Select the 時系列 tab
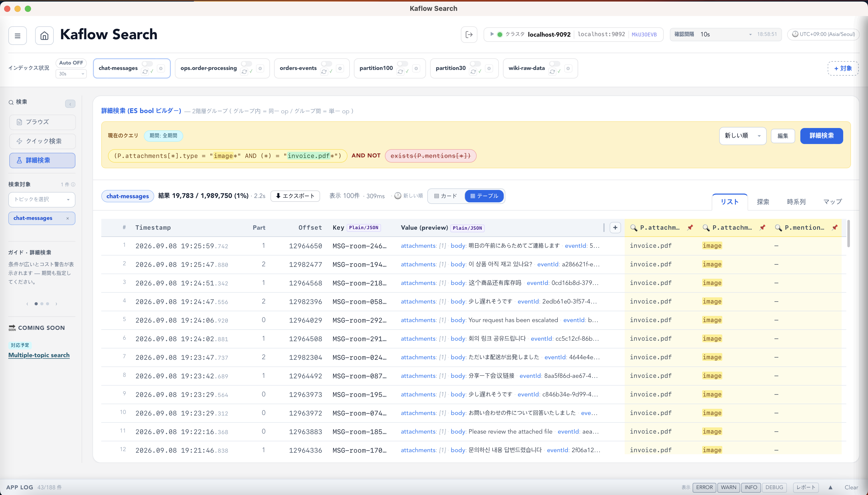The image size is (868, 495). [796, 202]
